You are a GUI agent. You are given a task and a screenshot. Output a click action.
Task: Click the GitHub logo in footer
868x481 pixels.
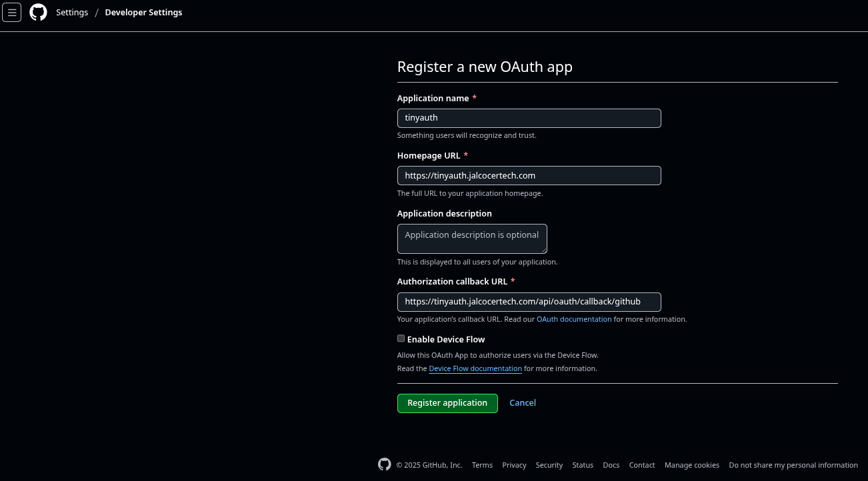385,464
